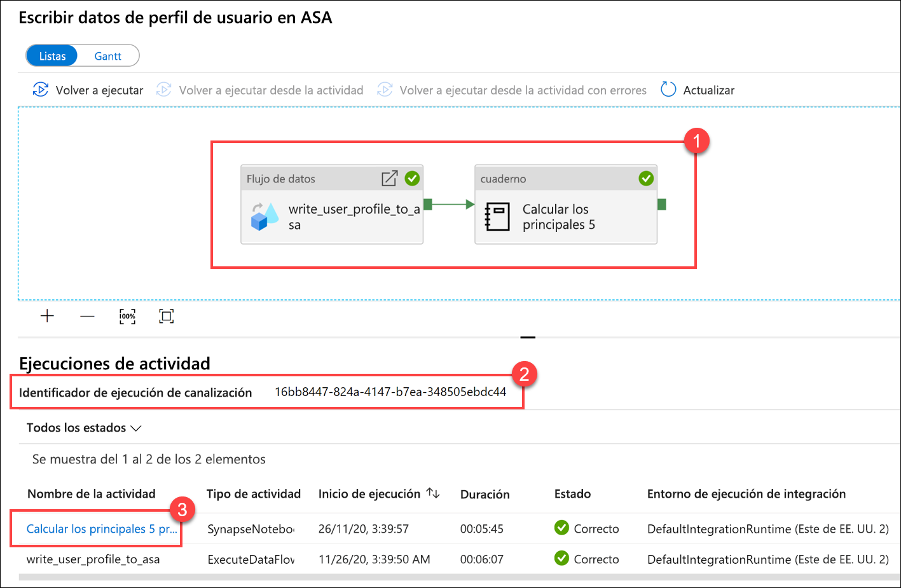Switch to the Listas view tab

tap(52, 56)
